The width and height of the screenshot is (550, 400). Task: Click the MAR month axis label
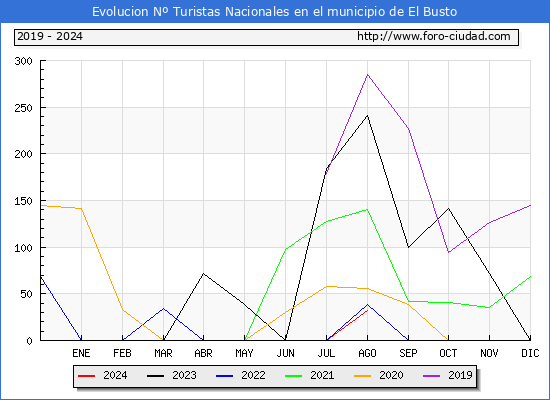[163, 353]
